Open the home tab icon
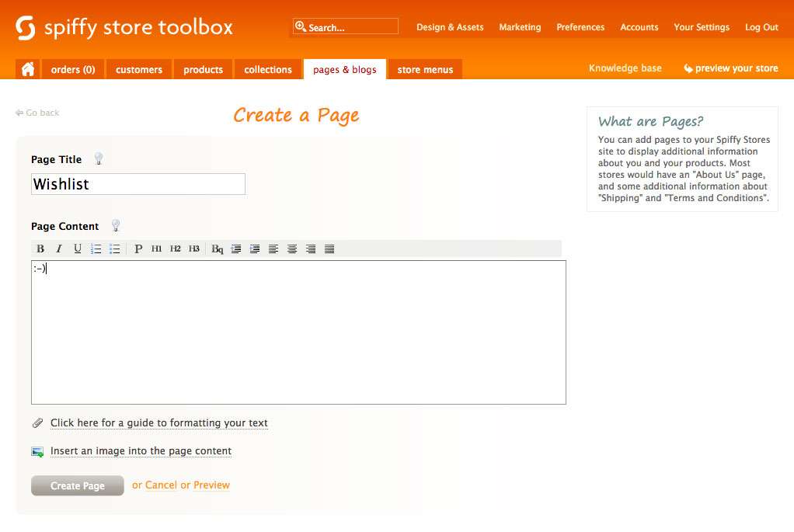Screen dimensions: 794x532 pos(28,69)
